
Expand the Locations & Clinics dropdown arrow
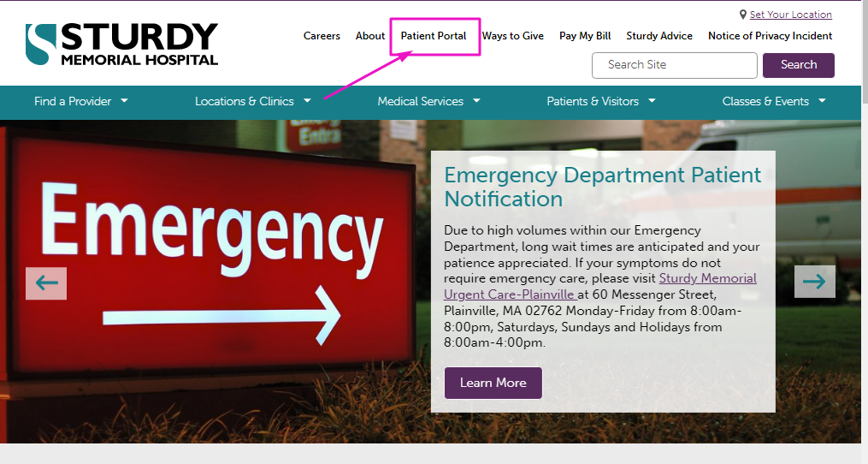click(307, 100)
